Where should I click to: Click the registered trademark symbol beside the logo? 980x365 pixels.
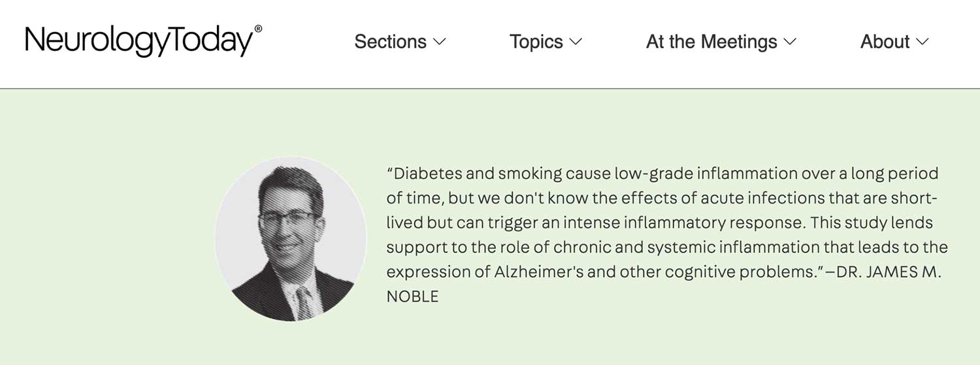[x=258, y=29]
